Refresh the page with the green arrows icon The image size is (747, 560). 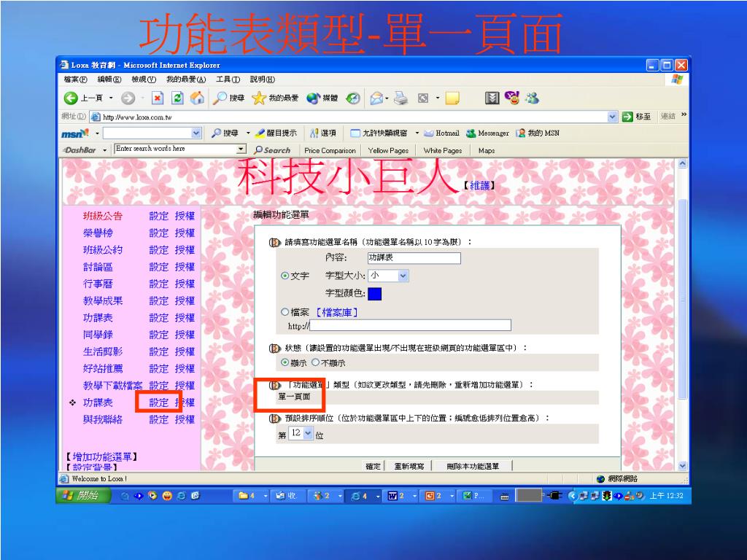[x=177, y=98]
